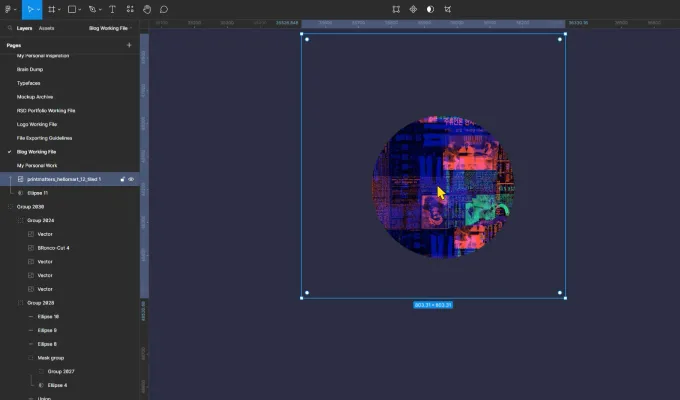Click image icon of printmatters layer
This screenshot has height=400, width=680.
pos(20,179)
